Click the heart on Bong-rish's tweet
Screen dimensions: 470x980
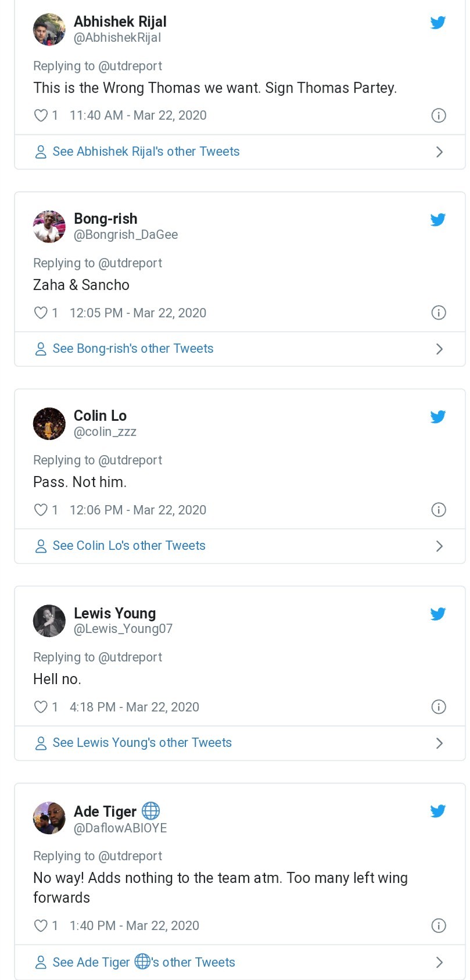click(x=41, y=313)
